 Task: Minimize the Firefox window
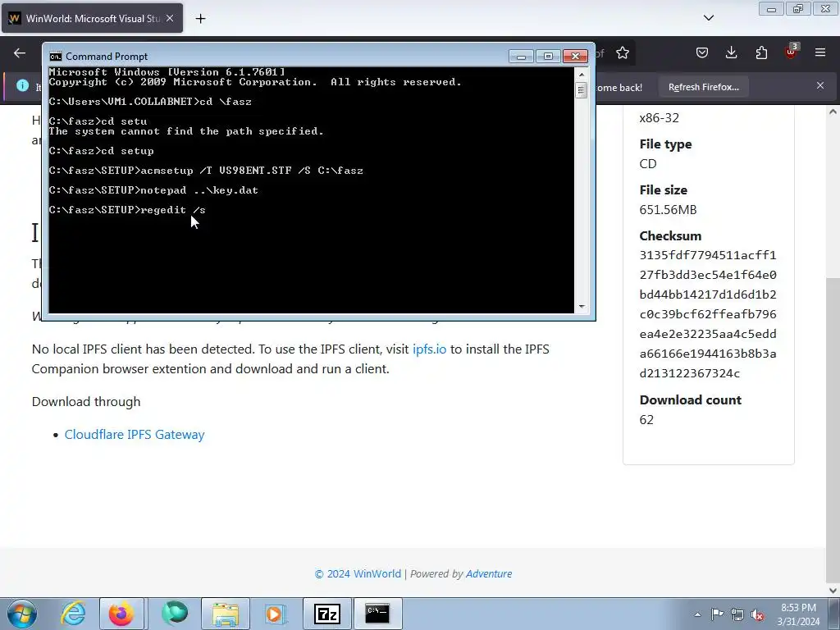pos(771,9)
